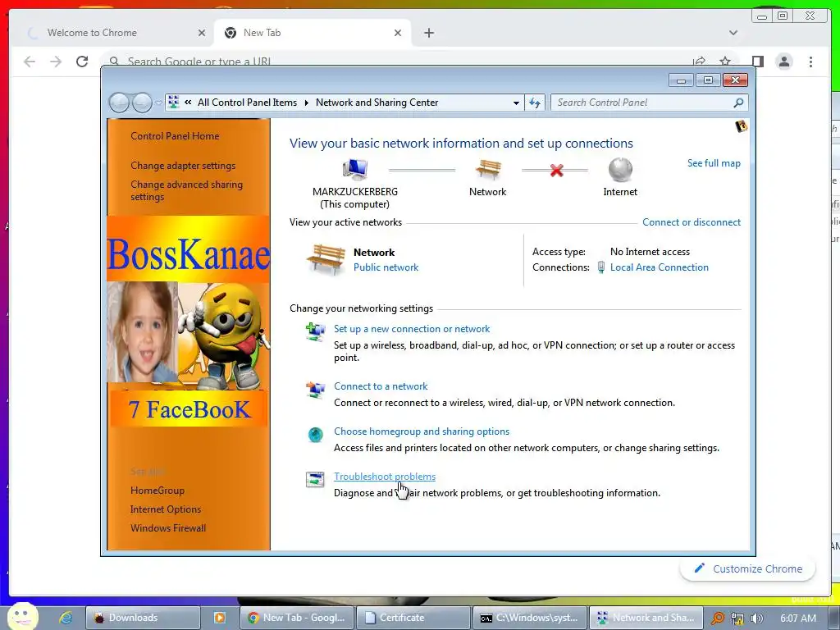840x630 pixels.
Task: Switch to Downloads taskbar button
Action: pyautogui.click(x=143, y=618)
